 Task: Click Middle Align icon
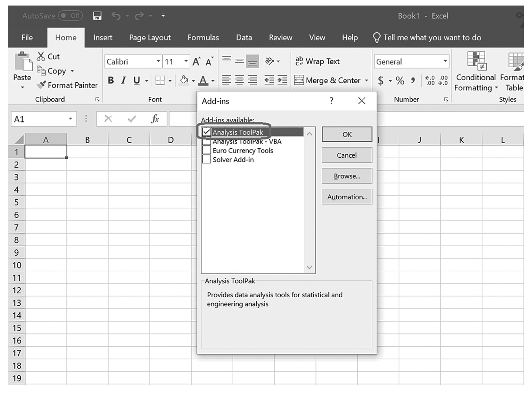[x=239, y=61]
